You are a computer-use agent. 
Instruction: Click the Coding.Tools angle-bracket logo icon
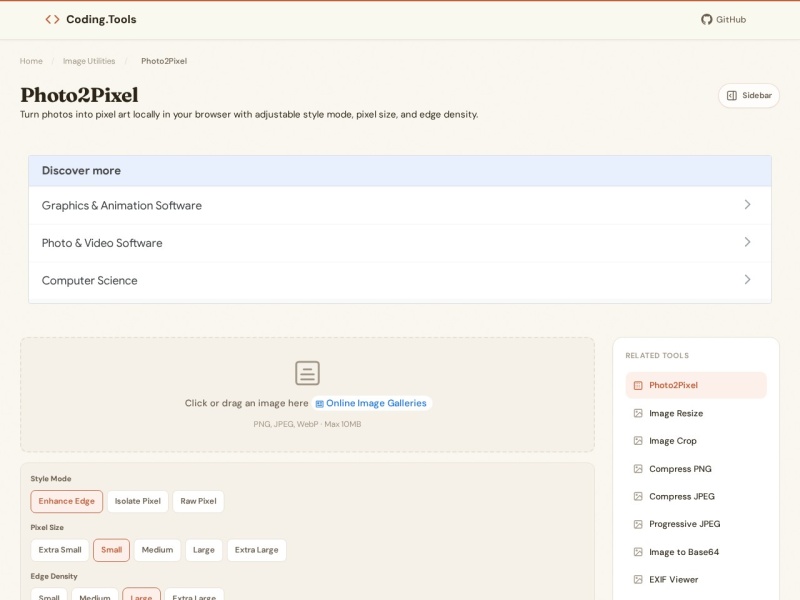click(x=52, y=19)
